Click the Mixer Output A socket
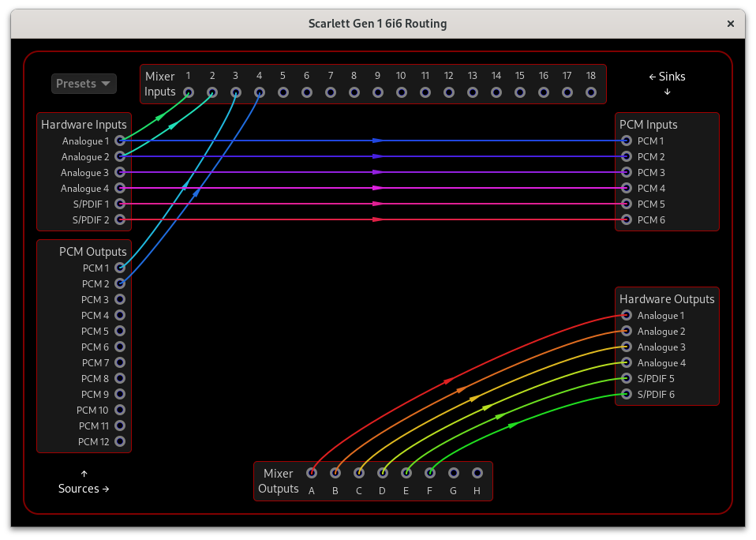Viewport: 756px width, 540px height. tap(311, 473)
